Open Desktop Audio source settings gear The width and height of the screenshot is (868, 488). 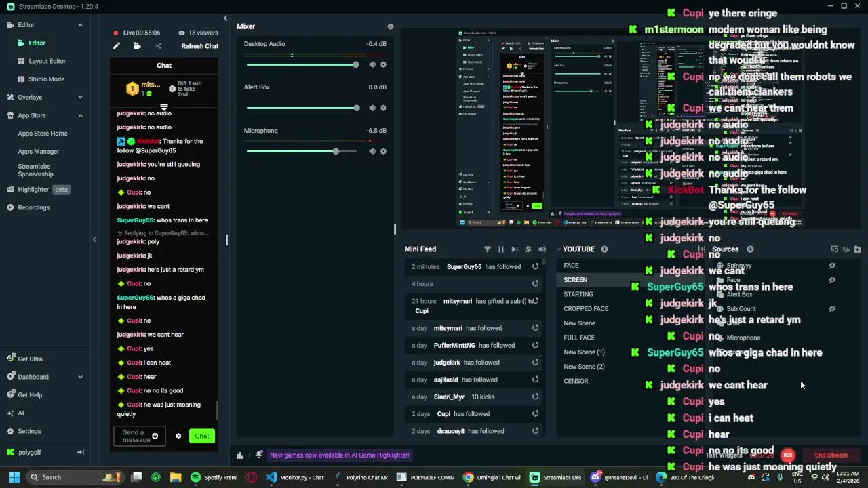(383, 64)
